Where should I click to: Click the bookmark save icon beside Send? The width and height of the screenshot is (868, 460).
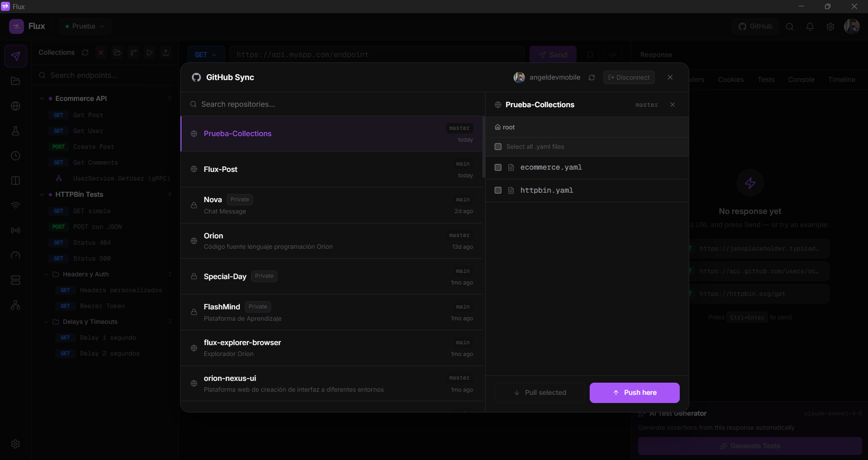590,55
